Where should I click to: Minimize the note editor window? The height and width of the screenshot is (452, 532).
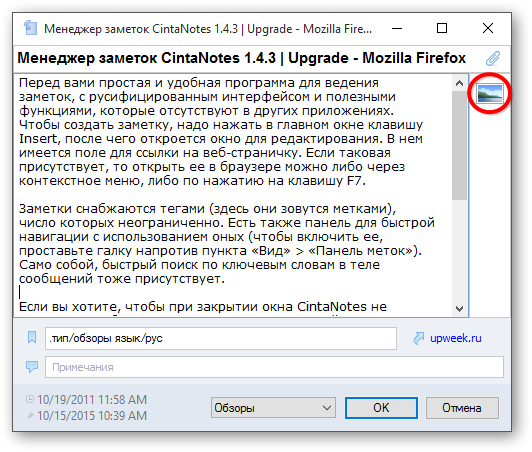(x=397, y=29)
